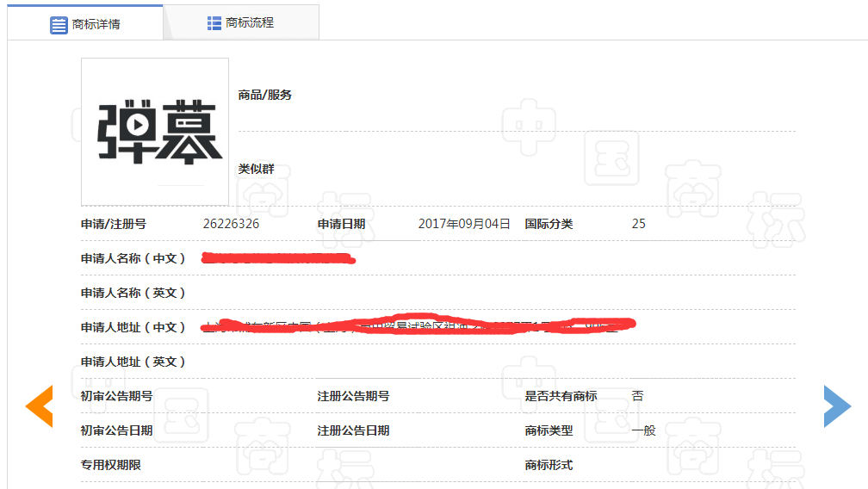Click the international class value 25
Screen dimensions: 868x489
[x=638, y=224]
